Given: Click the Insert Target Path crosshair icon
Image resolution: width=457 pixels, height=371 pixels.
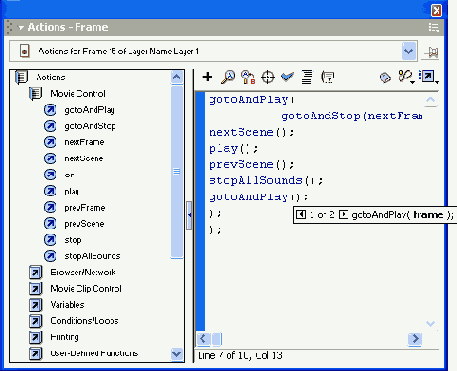Looking at the screenshot, I should [268, 77].
